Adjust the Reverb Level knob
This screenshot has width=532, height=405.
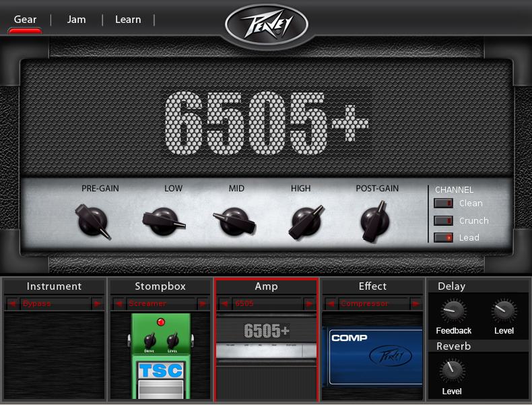pos(453,371)
